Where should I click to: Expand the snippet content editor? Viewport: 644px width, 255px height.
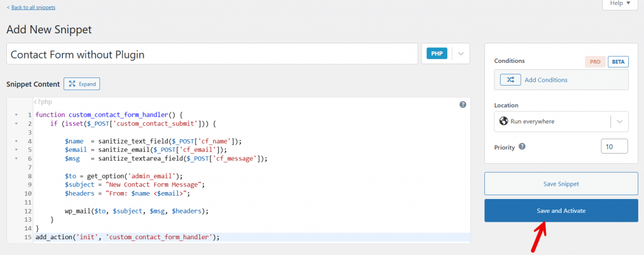point(82,84)
